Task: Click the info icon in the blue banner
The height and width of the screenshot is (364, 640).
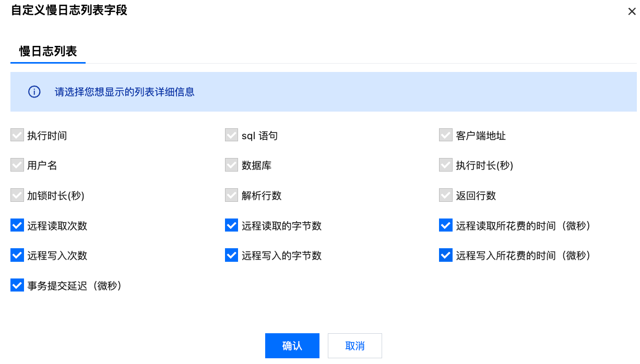Action: (34, 92)
